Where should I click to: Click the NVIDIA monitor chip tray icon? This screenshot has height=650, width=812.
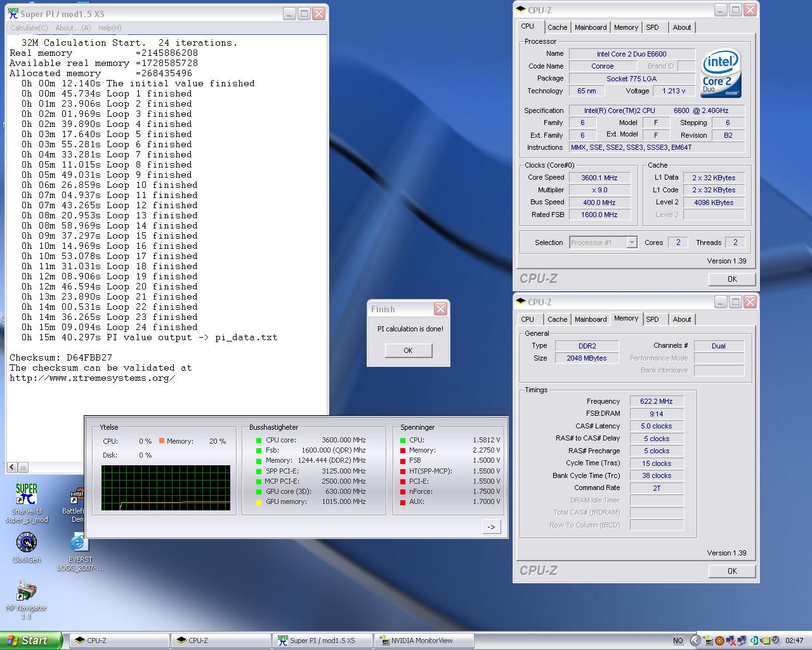[708, 640]
